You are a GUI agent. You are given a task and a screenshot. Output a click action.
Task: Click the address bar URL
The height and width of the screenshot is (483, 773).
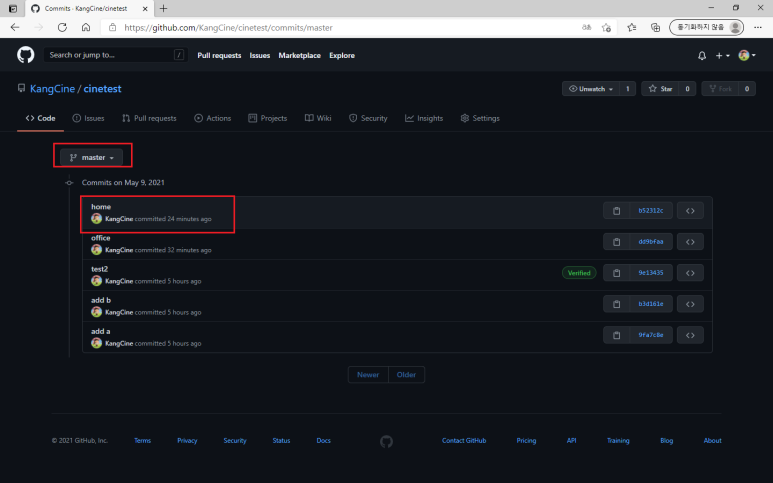tap(228, 28)
